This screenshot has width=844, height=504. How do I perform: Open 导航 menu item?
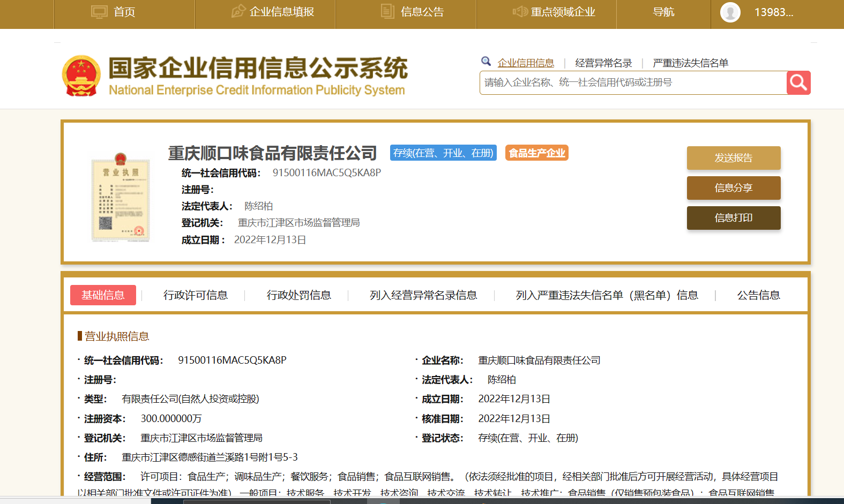663,12
